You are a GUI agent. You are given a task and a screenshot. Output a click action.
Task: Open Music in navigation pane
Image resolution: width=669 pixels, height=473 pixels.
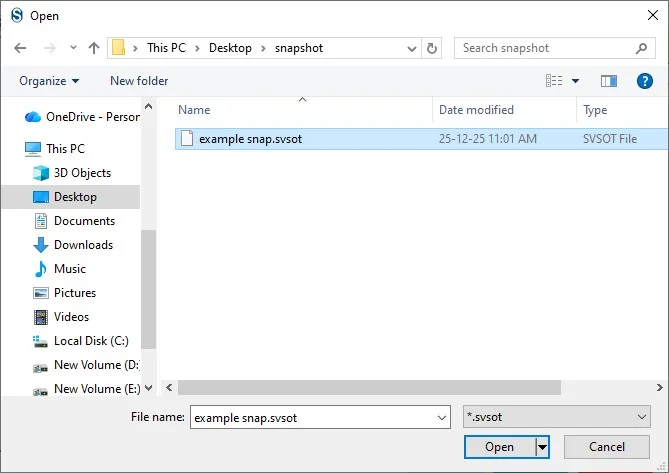coord(60,269)
